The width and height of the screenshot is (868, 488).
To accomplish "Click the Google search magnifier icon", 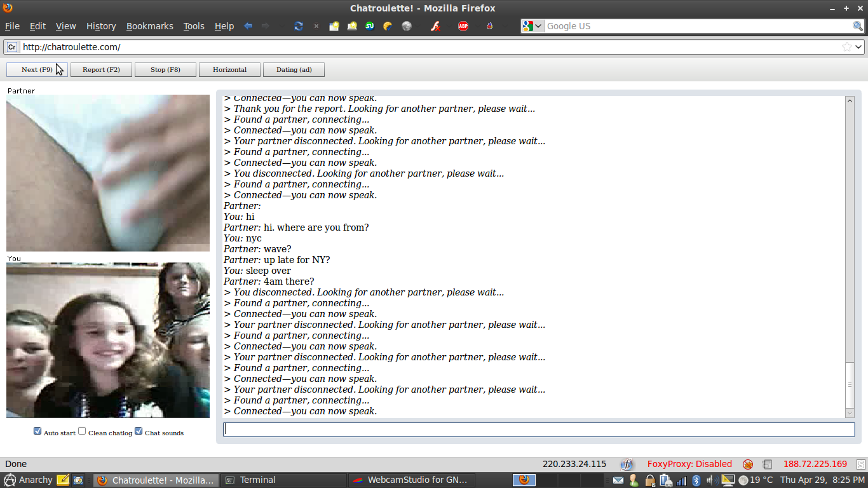I will click(857, 26).
